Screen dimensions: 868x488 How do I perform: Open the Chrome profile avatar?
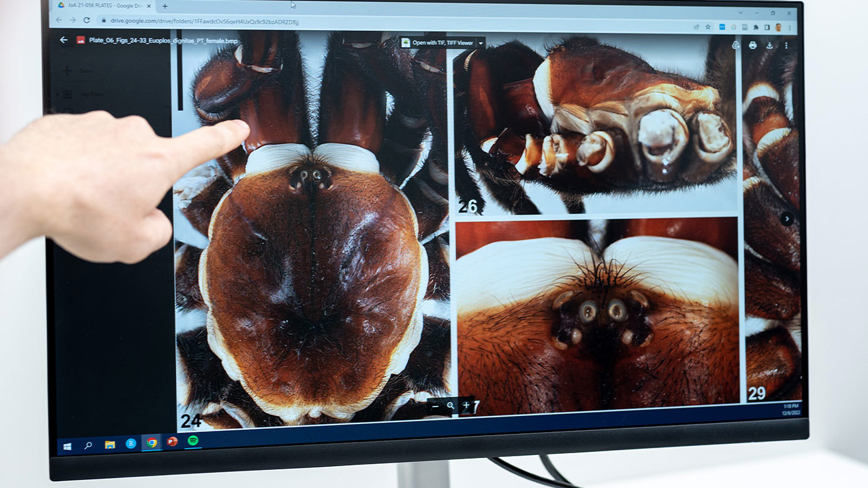[778, 27]
